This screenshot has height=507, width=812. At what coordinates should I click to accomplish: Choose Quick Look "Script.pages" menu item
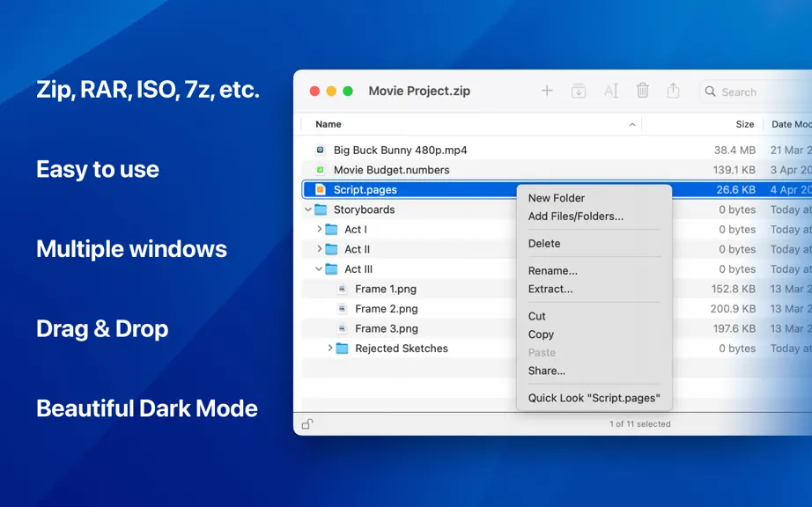[594, 398]
